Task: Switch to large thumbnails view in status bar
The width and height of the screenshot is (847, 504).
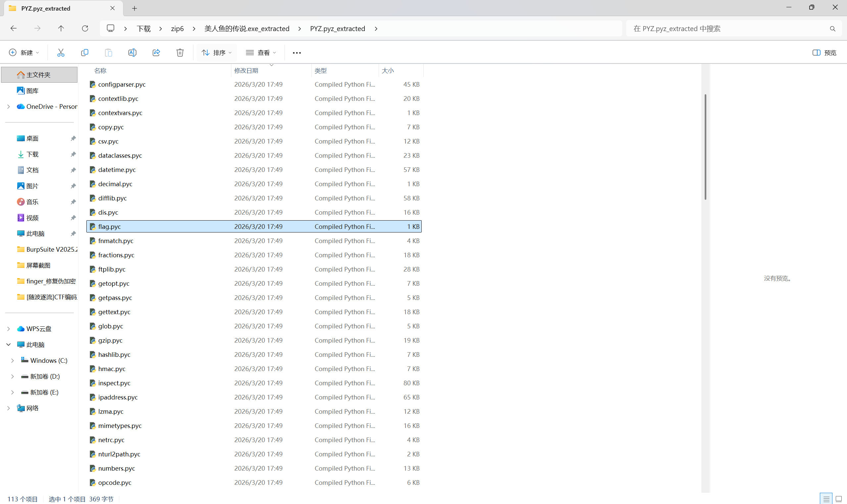Action: (838, 499)
